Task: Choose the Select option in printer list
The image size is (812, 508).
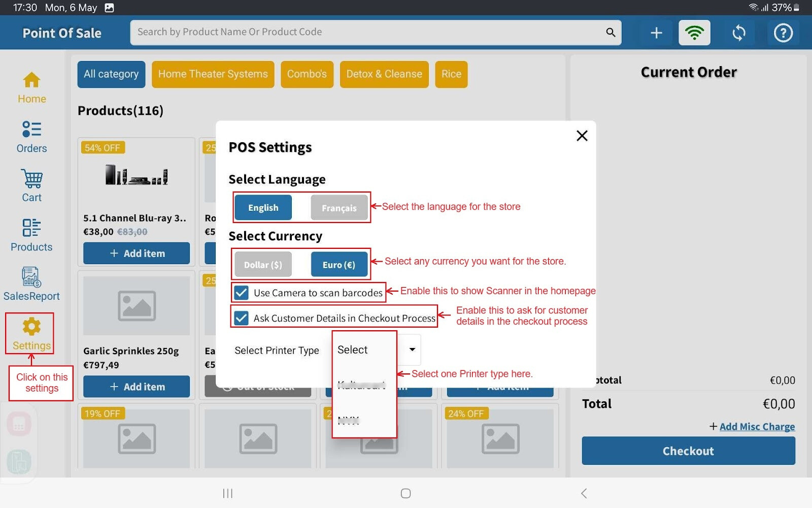Action: [353, 350]
